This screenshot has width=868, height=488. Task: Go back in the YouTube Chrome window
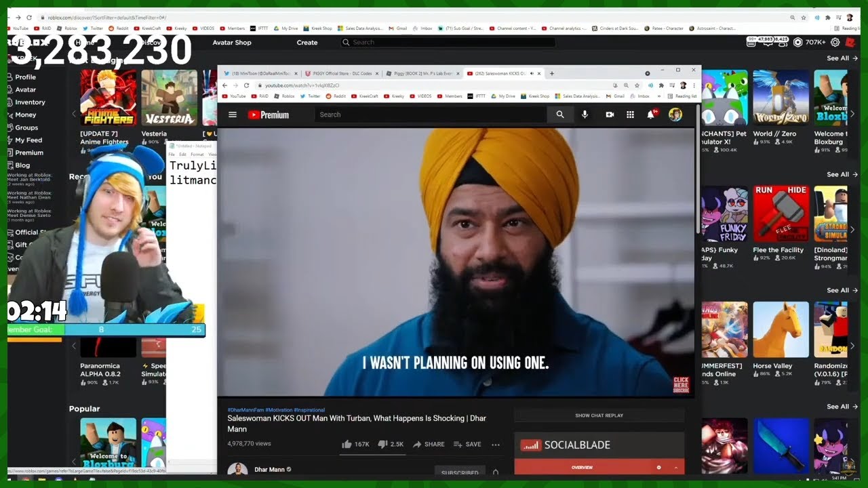click(x=225, y=85)
